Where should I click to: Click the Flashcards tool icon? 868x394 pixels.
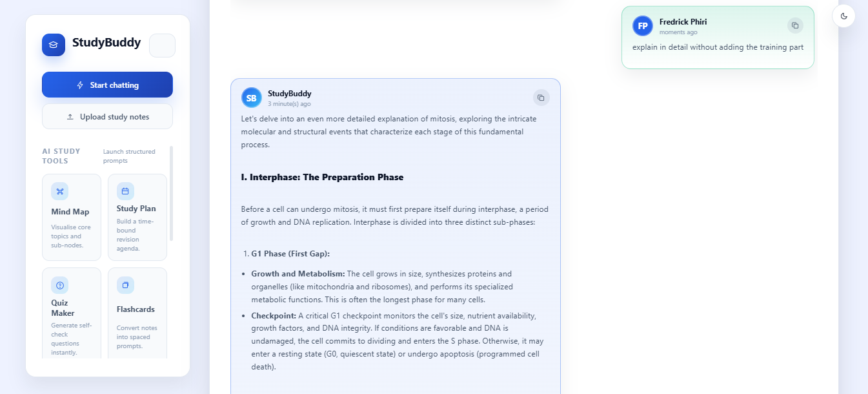(x=125, y=285)
